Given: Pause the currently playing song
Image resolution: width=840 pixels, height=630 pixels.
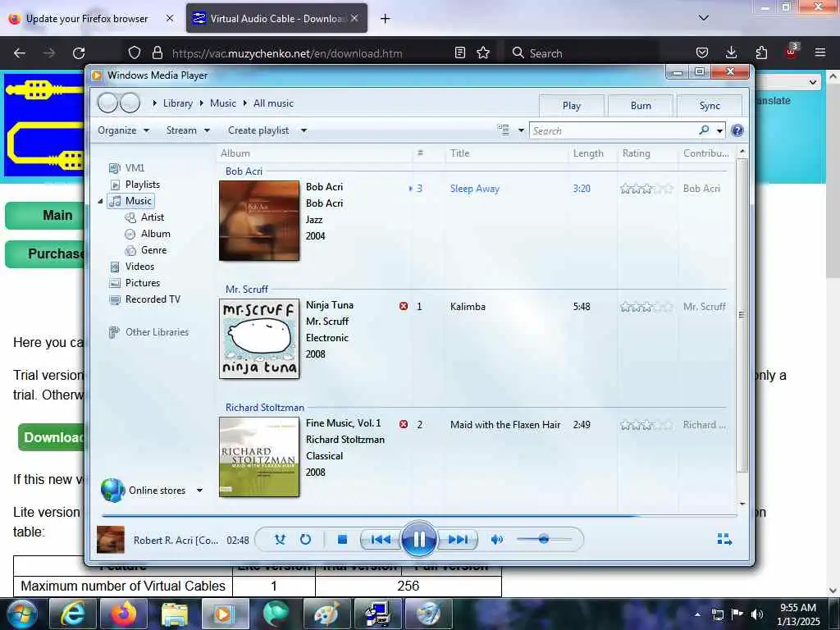Looking at the screenshot, I should [x=418, y=539].
